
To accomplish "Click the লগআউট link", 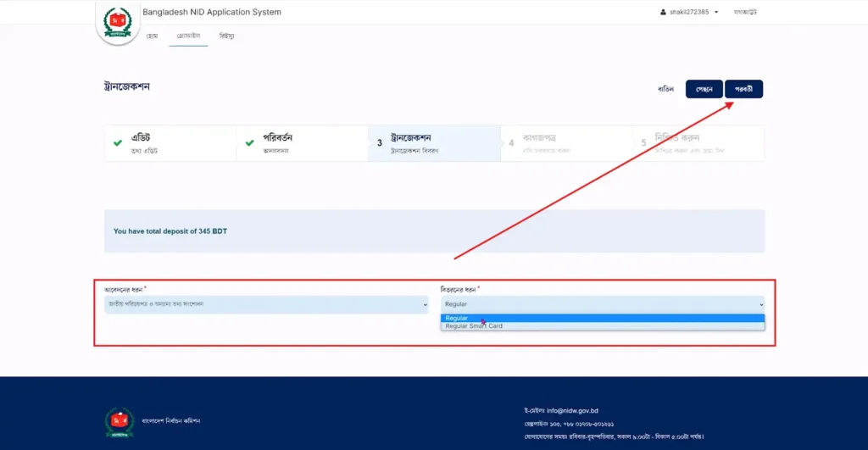I will [x=745, y=12].
